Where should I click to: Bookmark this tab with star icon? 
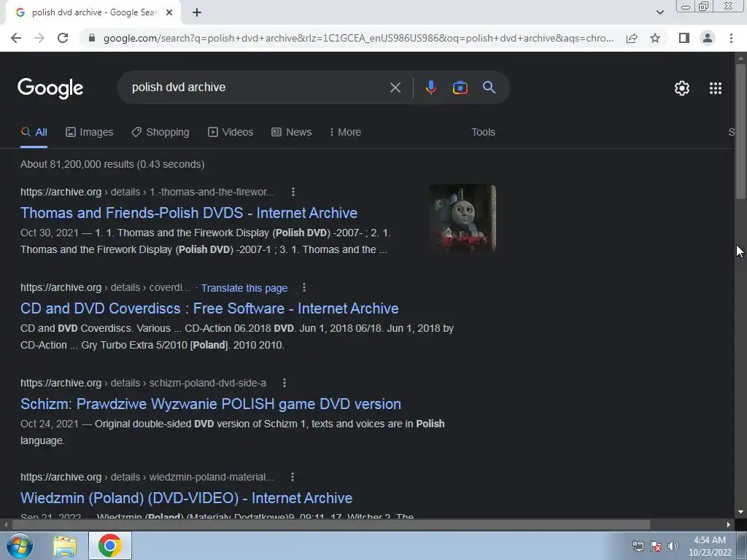coord(655,38)
